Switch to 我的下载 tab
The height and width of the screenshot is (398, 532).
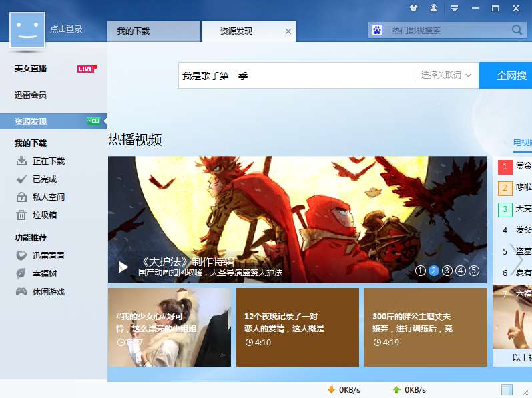(x=154, y=31)
